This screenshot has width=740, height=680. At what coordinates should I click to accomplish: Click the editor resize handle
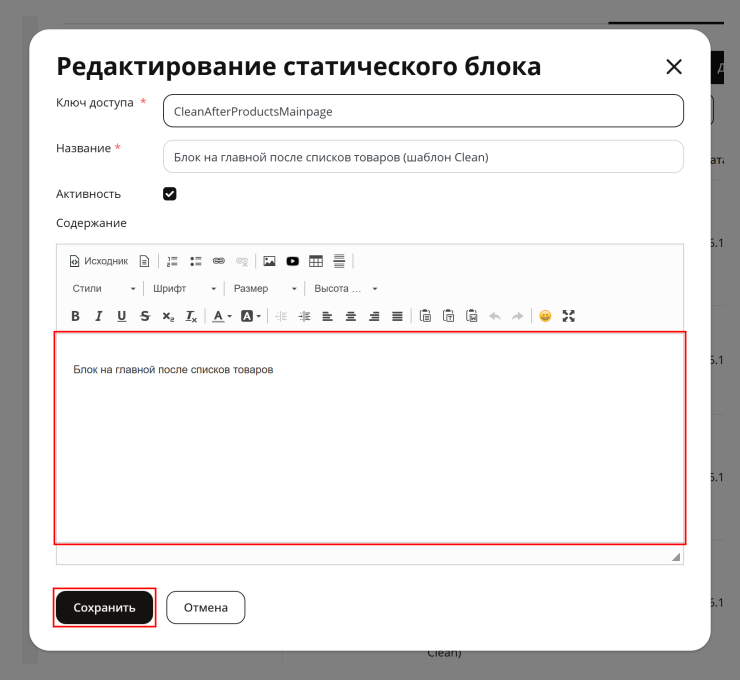(676, 557)
